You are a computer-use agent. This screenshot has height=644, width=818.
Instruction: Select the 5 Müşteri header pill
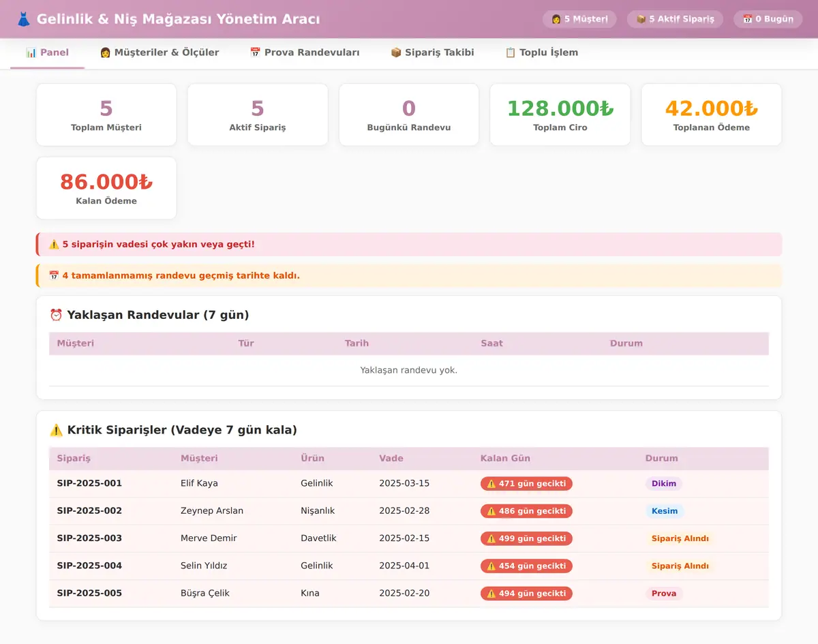[579, 19]
